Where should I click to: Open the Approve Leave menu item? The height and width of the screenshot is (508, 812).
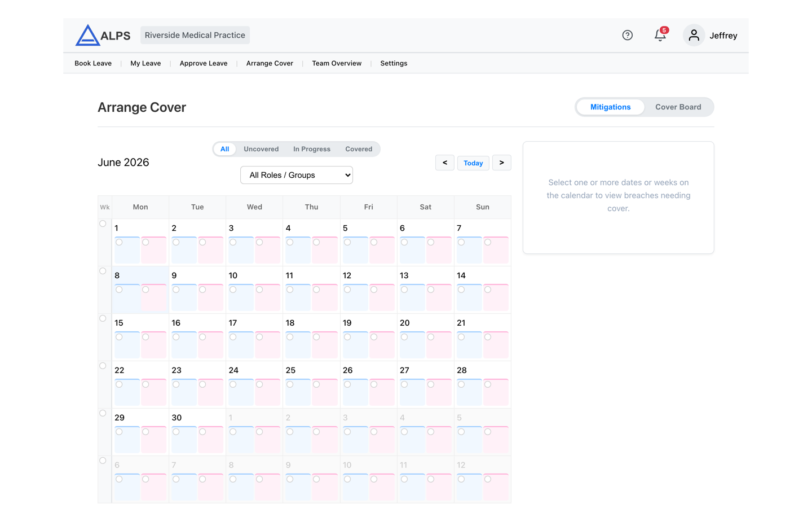pyautogui.click(x=204, y=63)
